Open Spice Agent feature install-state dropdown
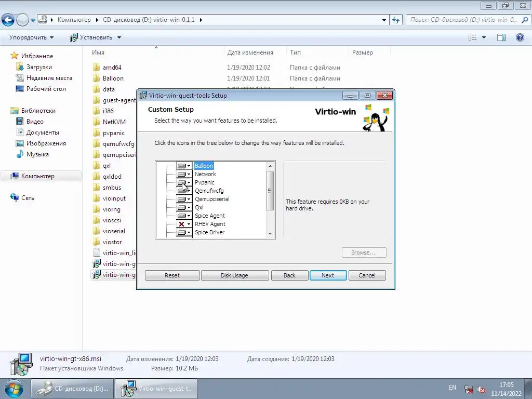Viewport: 532px width, 399px height. point(184,216)
